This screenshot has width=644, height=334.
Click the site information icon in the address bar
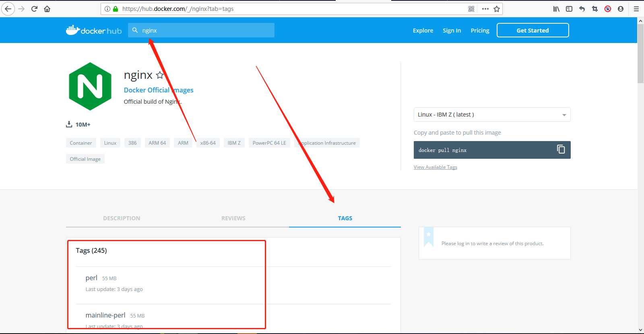coord(107,9)
